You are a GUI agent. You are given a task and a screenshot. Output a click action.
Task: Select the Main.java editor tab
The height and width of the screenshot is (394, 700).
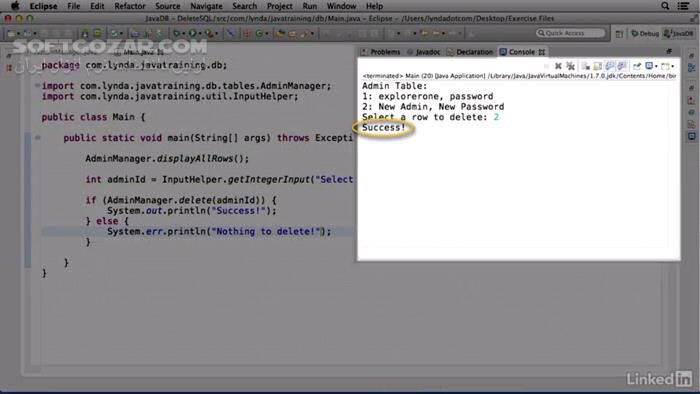pos(140,52)
